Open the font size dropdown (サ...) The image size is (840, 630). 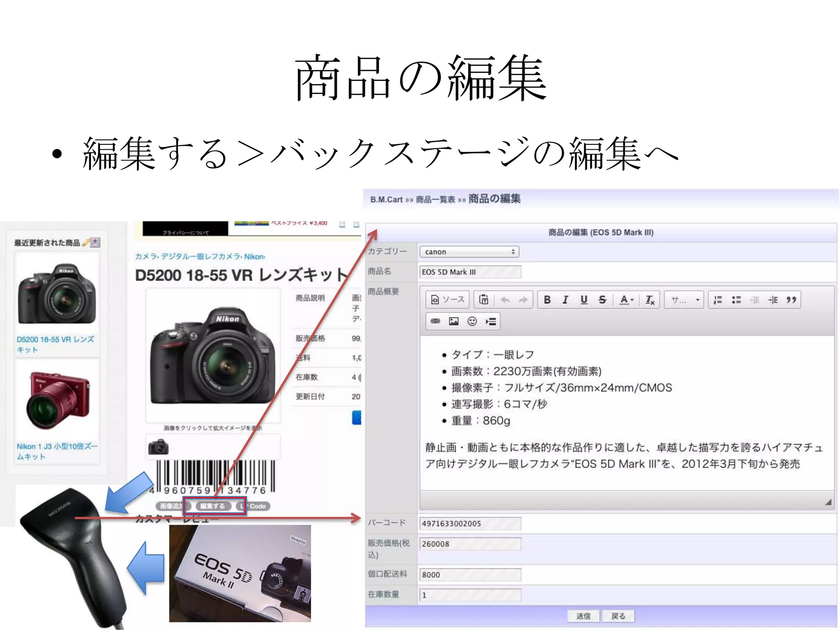click(684, 300)
